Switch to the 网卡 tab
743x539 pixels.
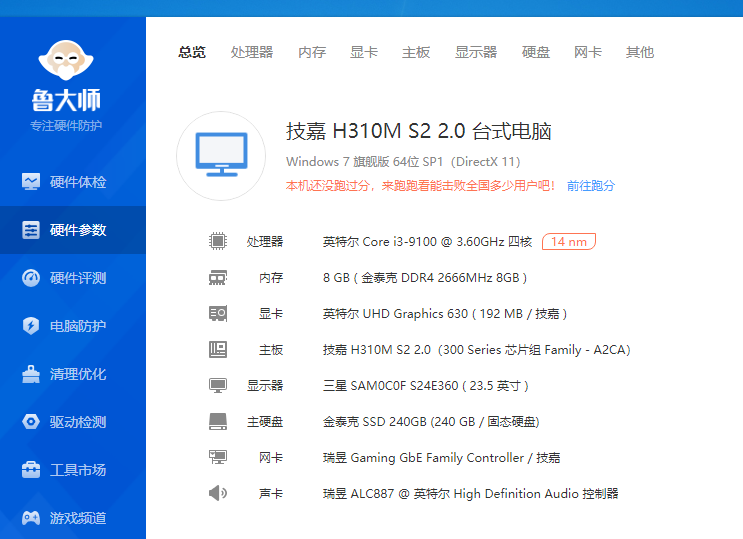(588, 52)
